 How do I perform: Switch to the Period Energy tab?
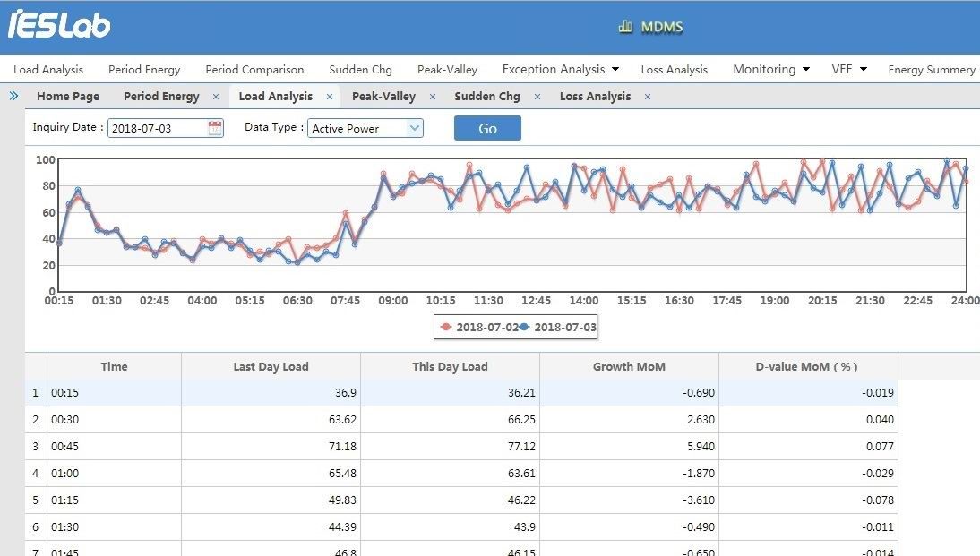(161, 96)
